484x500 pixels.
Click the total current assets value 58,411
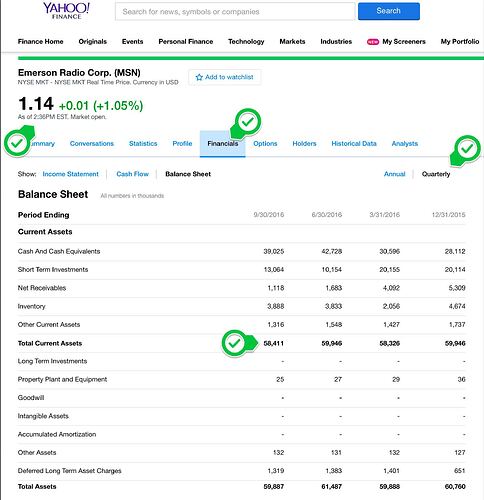pos(274,343)
